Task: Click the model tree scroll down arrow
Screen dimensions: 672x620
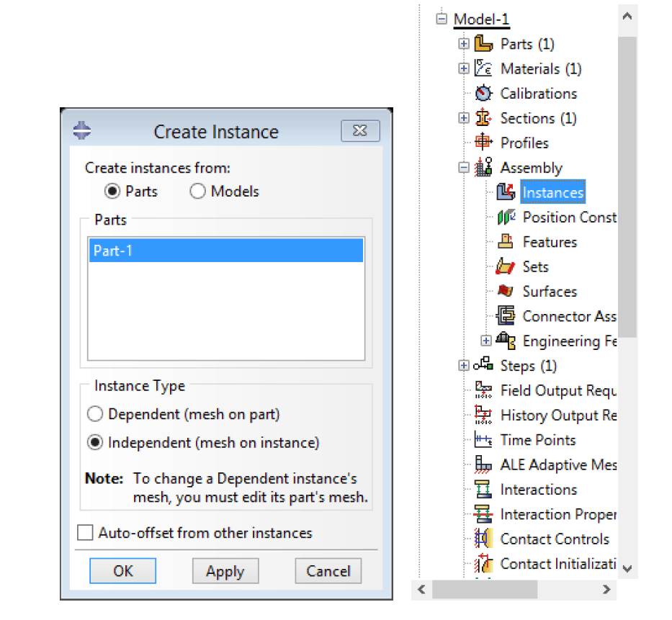Action: (627, 569)
